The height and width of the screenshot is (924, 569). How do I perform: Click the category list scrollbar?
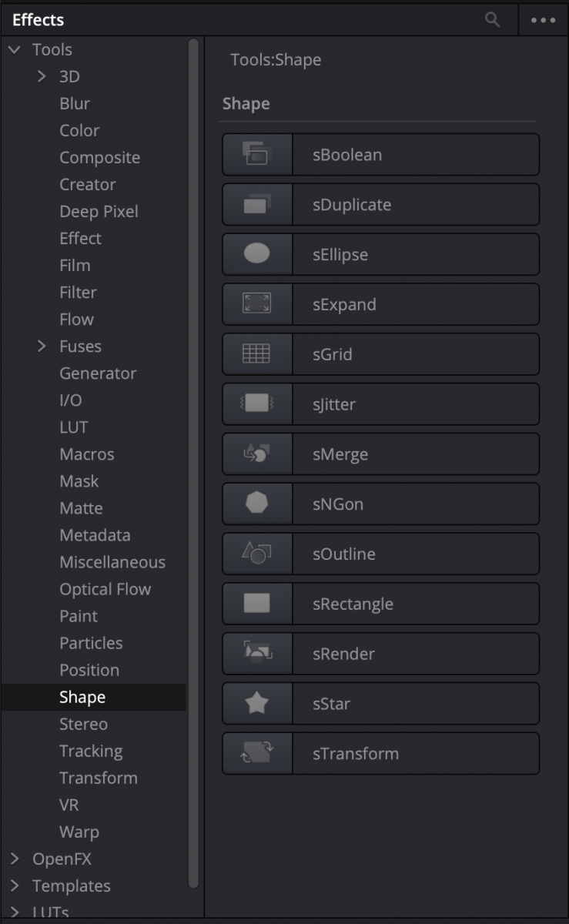point(193,462)
